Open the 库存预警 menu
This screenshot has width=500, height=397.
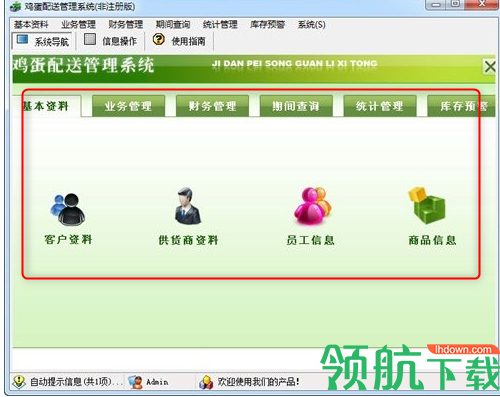click(x=267, y=24)
